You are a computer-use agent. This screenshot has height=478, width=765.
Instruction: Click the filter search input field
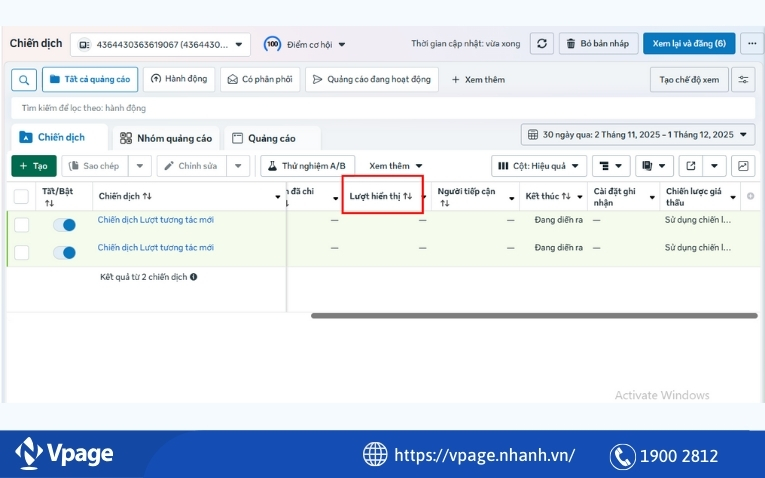[380, 108]
